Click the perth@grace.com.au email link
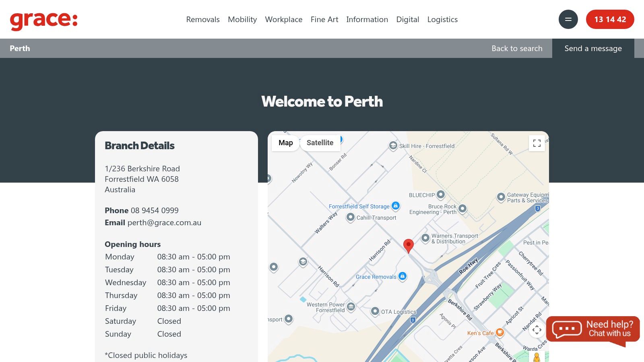The width and height of the screenshot is (644, 362). click(x=164, y=222)
